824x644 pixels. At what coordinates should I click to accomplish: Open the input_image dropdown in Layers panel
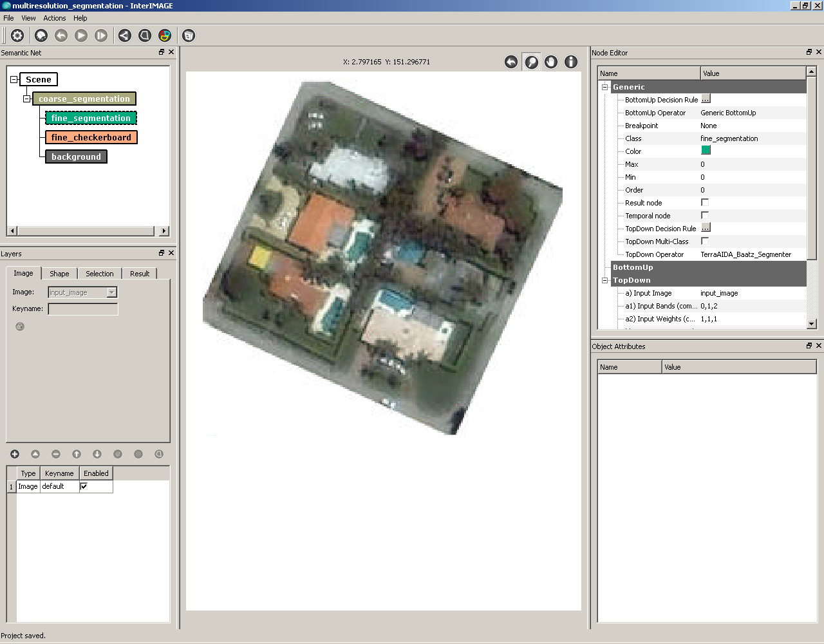click(111, 292)
